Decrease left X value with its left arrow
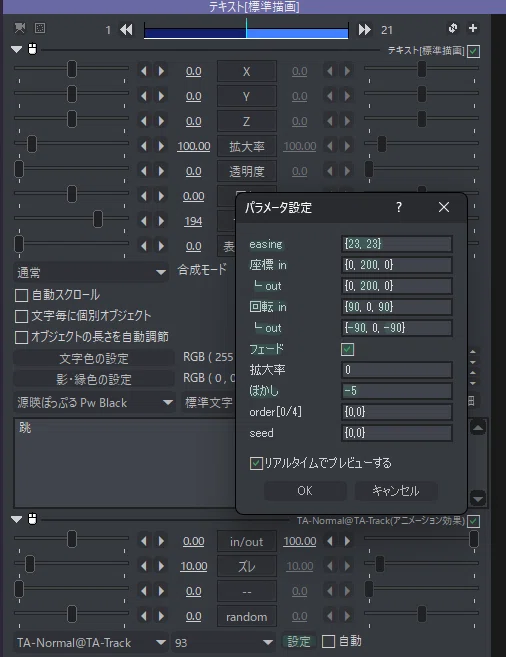 point(144,71)
